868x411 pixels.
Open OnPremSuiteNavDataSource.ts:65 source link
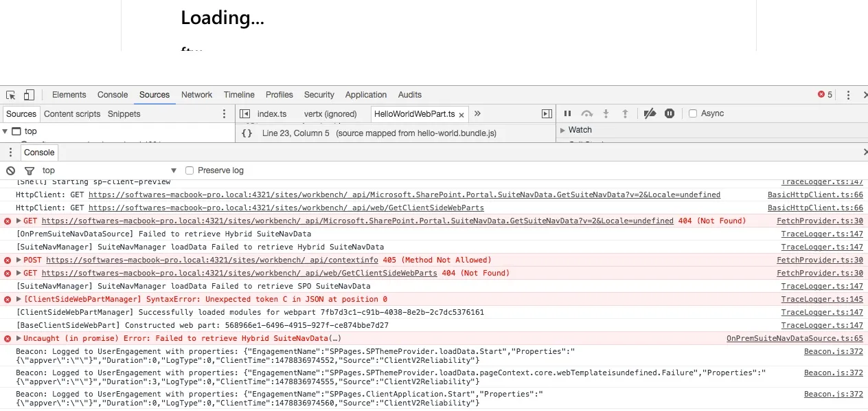coord(795,339)
